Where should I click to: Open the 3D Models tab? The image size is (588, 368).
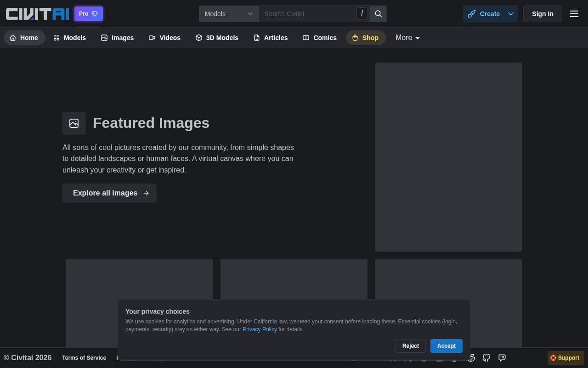(217, 38)
